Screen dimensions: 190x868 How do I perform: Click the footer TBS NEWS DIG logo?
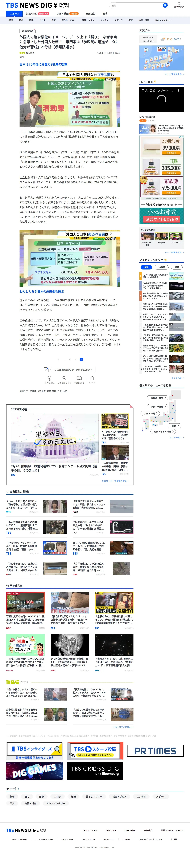point(26,830)
